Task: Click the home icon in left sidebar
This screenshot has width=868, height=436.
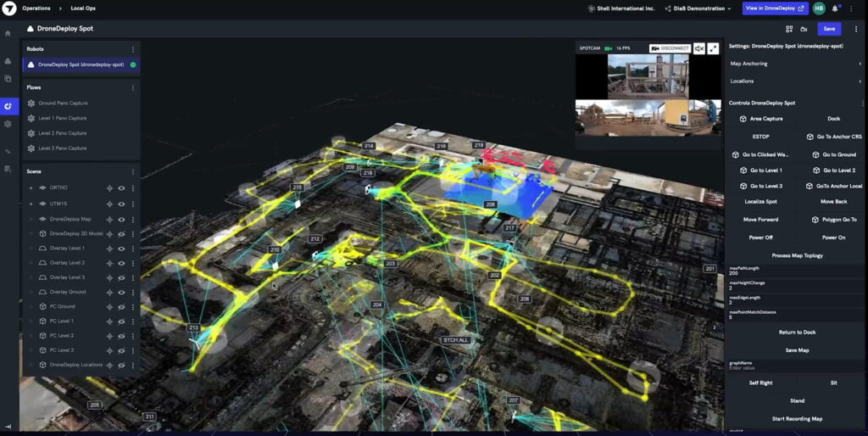Action: [x=8, y=33]
